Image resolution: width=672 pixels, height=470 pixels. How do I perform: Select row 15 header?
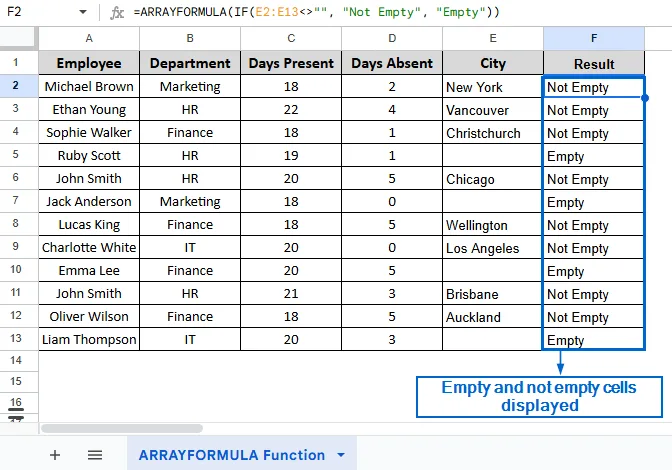pos(19,381)
